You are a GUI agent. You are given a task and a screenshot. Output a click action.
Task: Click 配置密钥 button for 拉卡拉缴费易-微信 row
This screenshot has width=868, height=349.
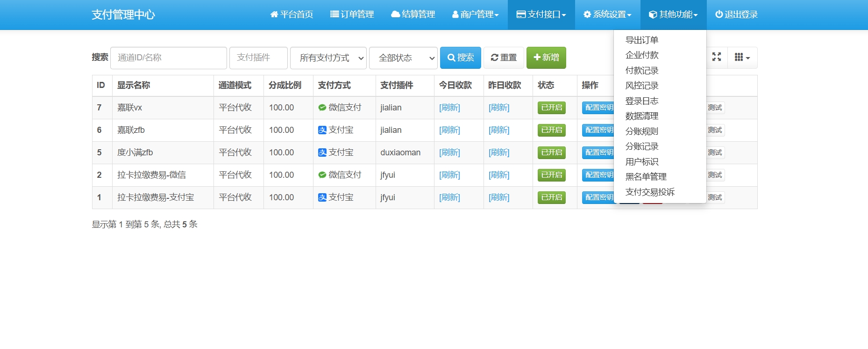click(598, 175)
